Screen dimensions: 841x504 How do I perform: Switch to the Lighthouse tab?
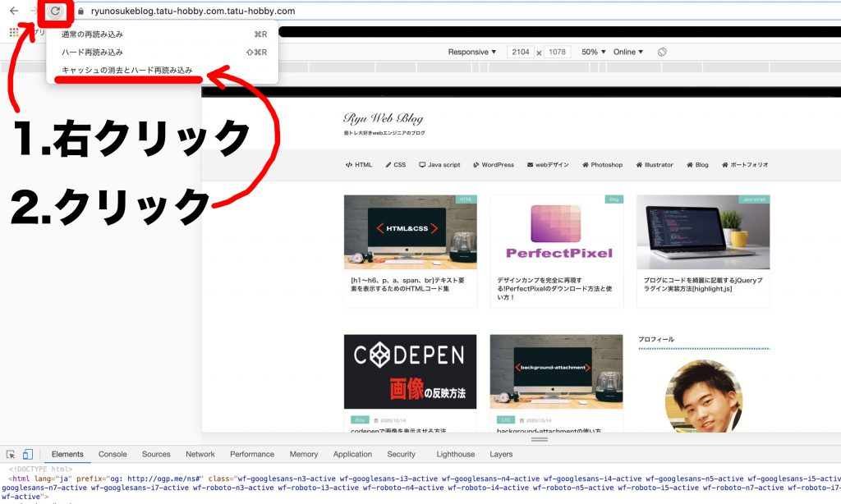pyautogui.click(x=455, y=454)
